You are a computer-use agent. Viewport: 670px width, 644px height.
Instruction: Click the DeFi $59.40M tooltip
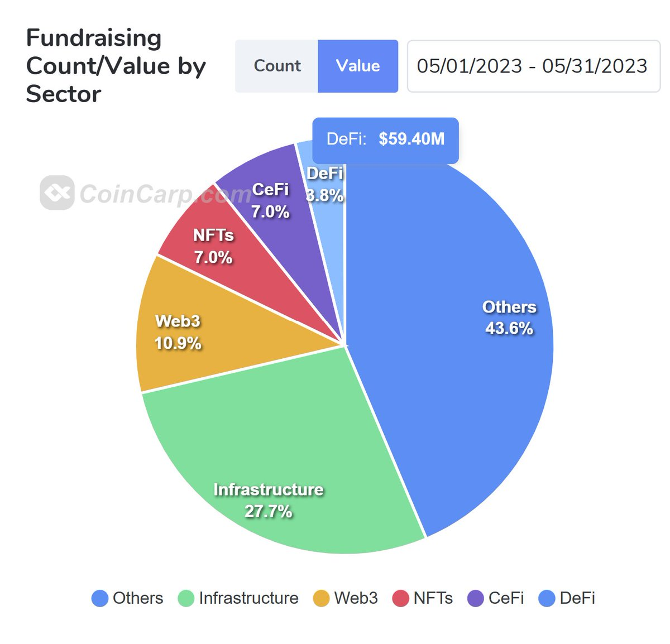point(385,140)
